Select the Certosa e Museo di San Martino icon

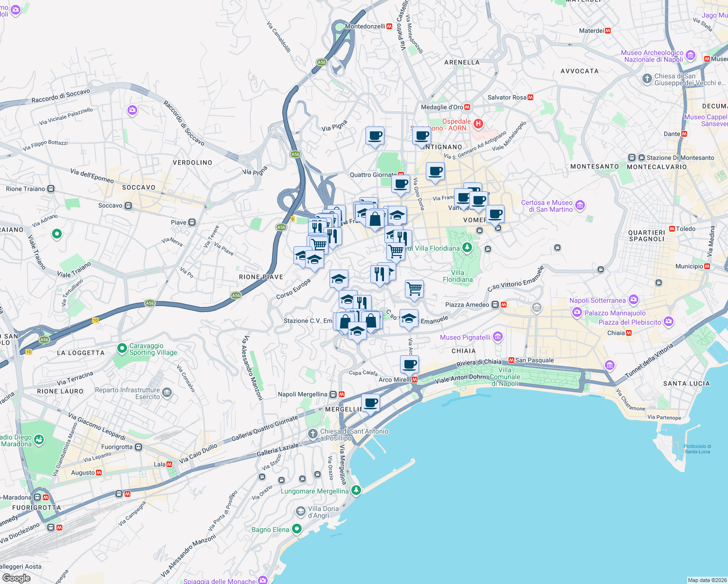pos(580,205)
